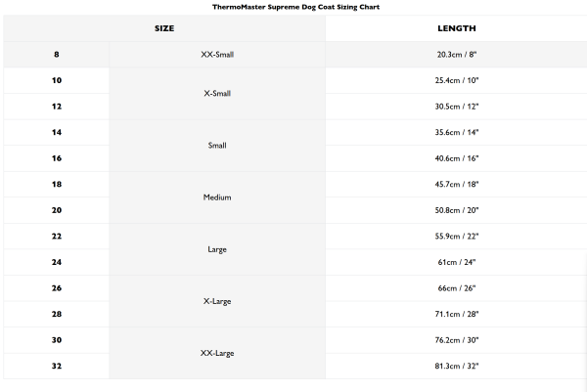The image size is (587, 392).
Task: Select size number 14 cell
Action: click(x=56, y=132)
